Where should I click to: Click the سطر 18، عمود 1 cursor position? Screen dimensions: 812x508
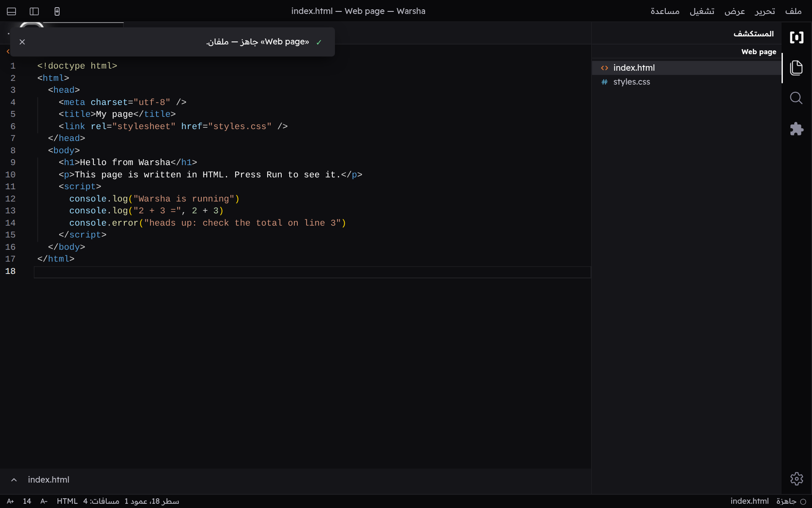[x=152, y=501]
